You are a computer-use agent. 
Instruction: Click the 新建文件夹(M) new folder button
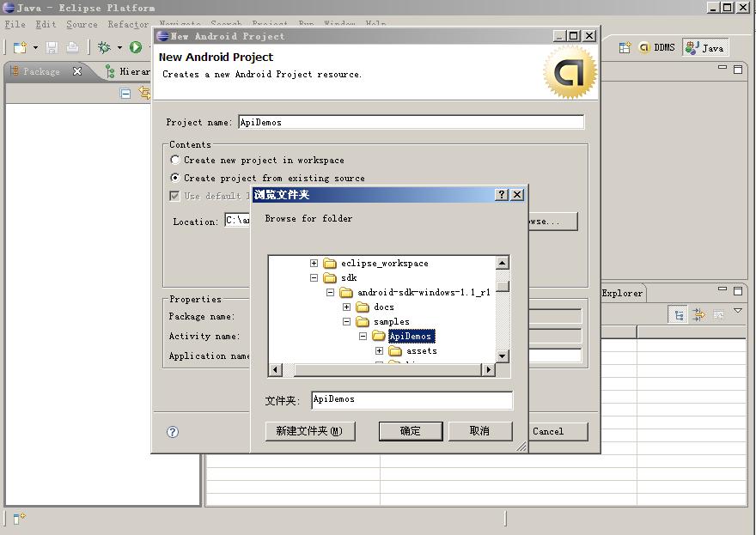click(310, 431)
